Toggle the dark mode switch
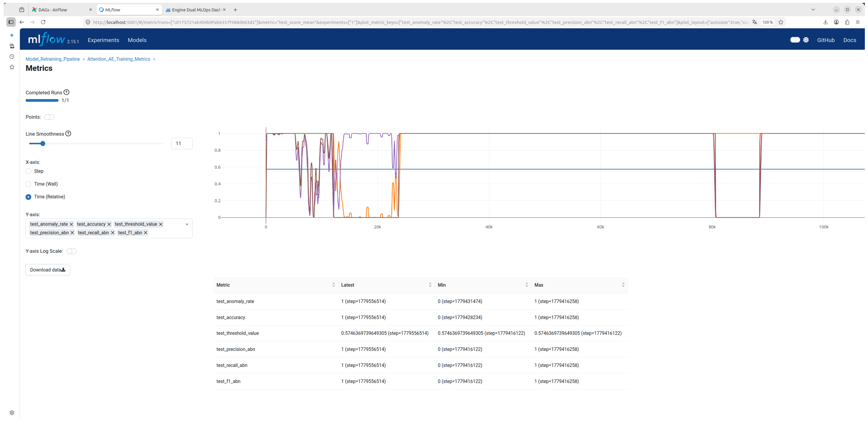 pos(795,40)
